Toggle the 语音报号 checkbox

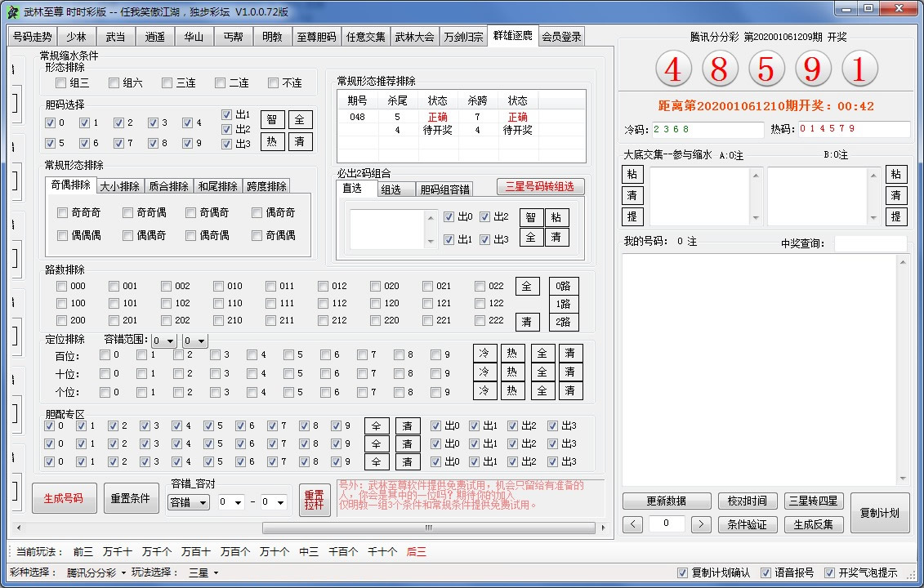click(x=766, y=572)
